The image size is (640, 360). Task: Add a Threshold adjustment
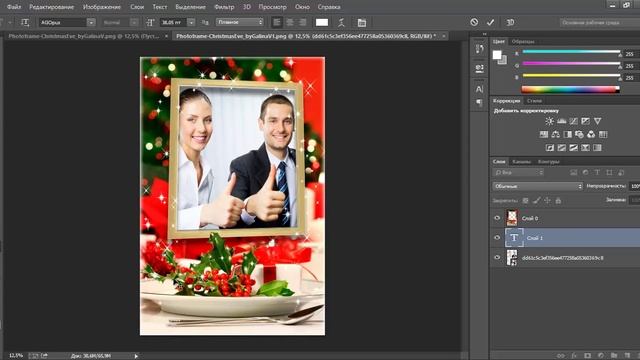point(573,148)
